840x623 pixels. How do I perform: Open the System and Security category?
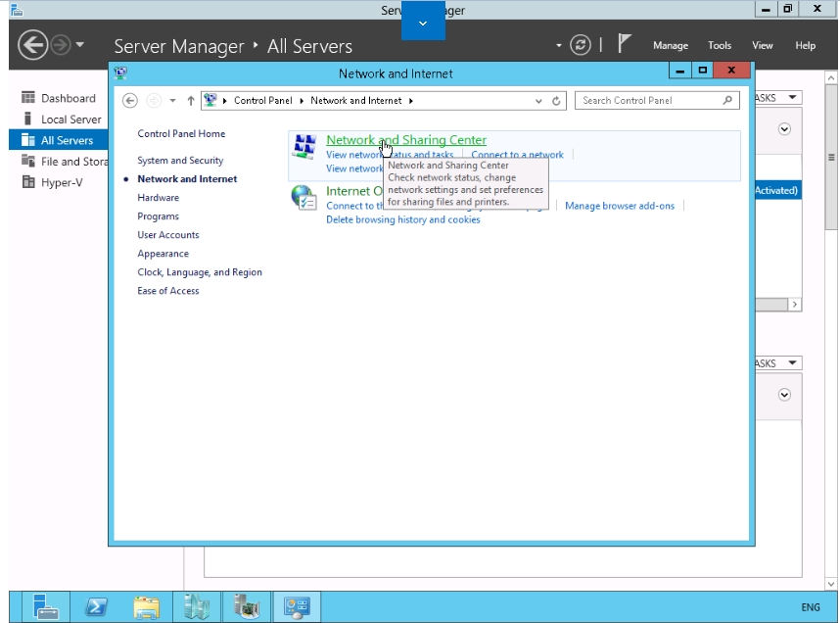click(180, 161)
